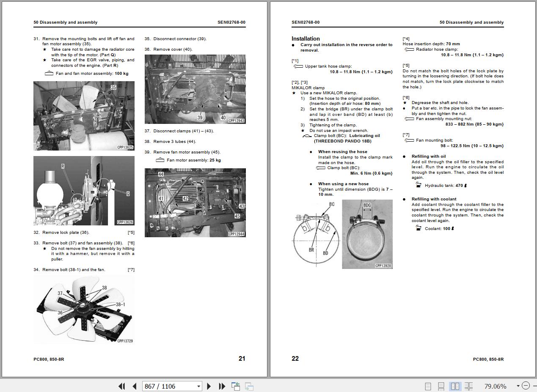Click the engine diagram image CPP13626
Viewport: 537px width, 392px height.
pyautogui.click(x=84, y=191)
